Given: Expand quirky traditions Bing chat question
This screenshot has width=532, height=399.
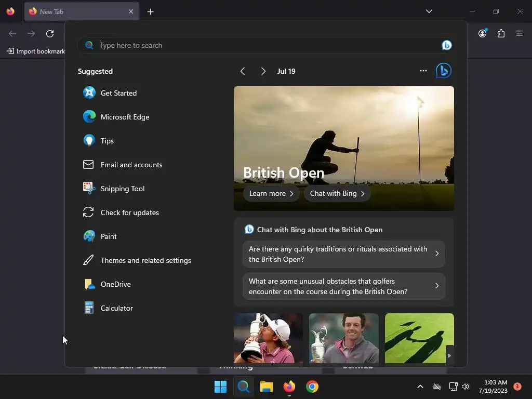Looking at the screenshot, I should click(x=344, y=254).
